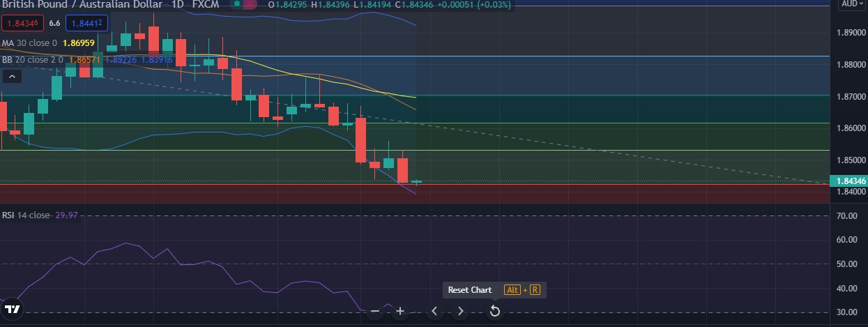The height and width of the screenshot is (327, 868).
Task: Collapse the indicator legend with chevron button
Action: pyautogui.click(x=13, y=75)
